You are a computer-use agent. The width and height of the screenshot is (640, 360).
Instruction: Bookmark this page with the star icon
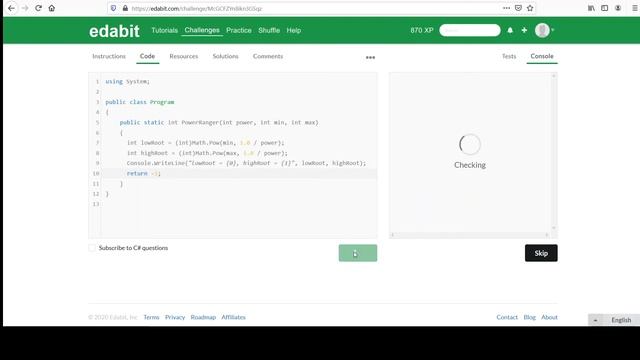tap(530, 8)
